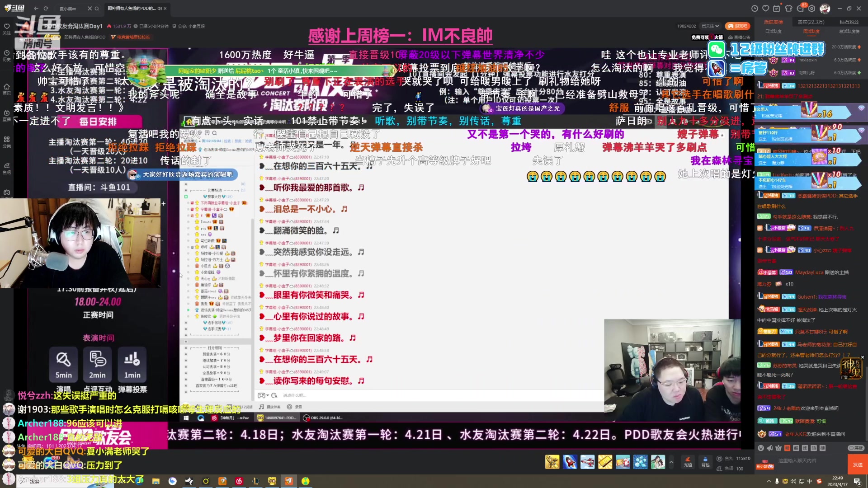The image size is (868, 488).
Task: Open the emoji picker in chat
Action: (761, 448)
